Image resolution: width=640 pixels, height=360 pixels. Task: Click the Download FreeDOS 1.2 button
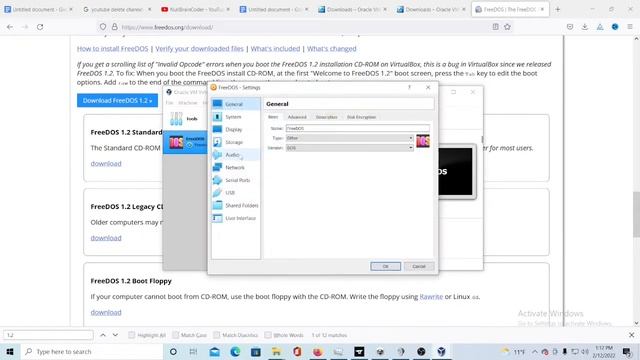point(118,100)
